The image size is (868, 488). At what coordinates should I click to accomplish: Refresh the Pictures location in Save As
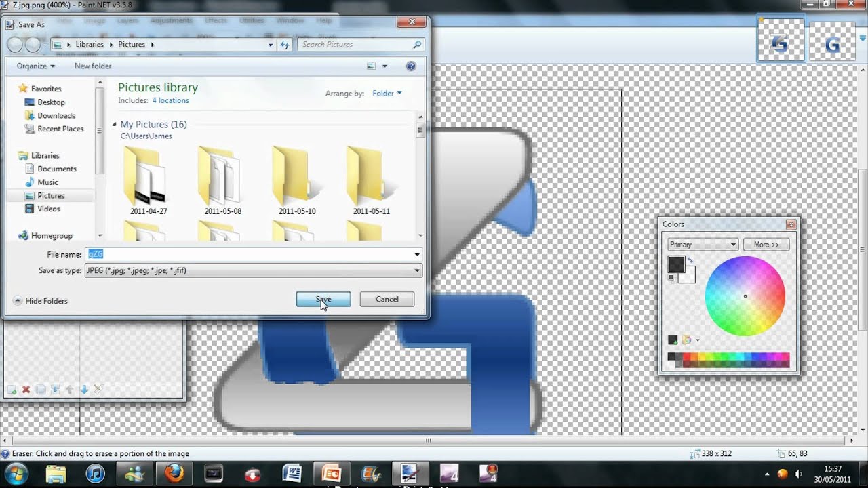[x=285, y=45]
